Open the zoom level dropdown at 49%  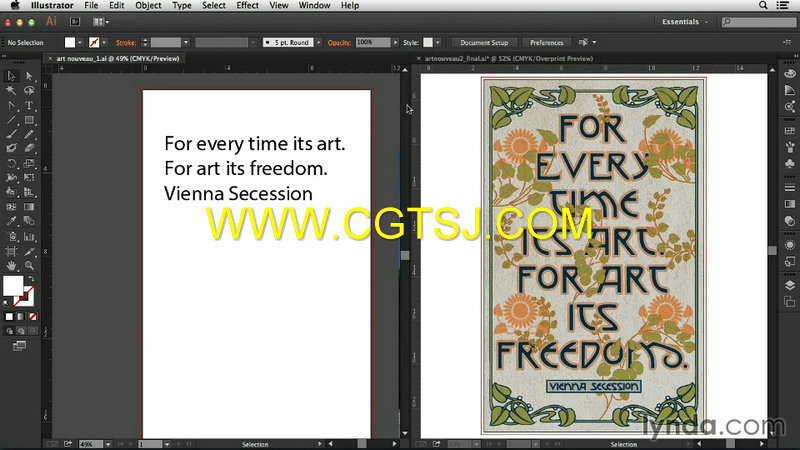[x=108, y=444]
